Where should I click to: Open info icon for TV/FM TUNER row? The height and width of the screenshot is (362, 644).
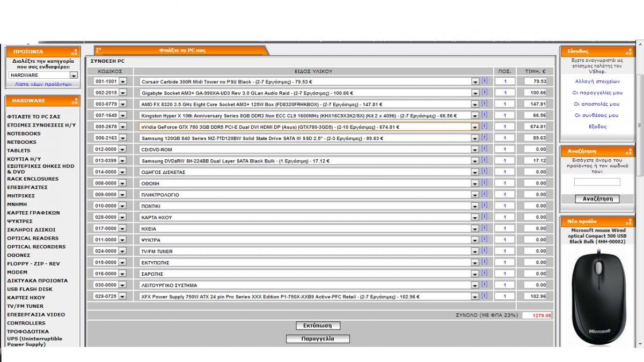click(x=484, y=250)
